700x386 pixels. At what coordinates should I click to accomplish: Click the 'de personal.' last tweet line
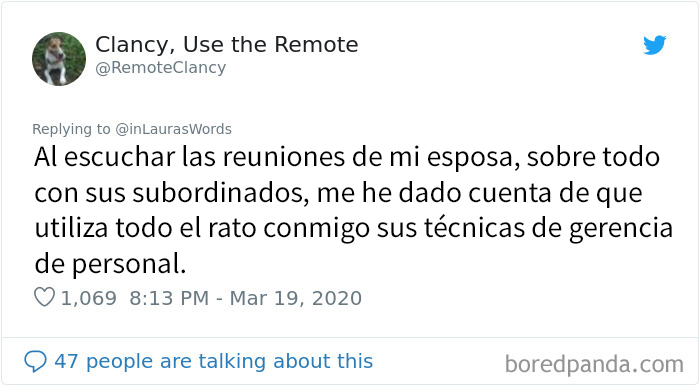[x=110, y=265]
